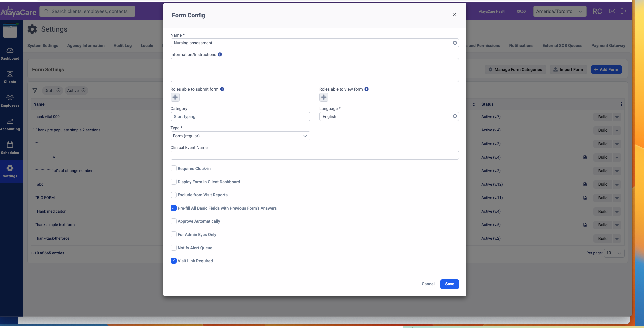
Task: Click into Information/Instructions text area
Action: tap(315, 70)
